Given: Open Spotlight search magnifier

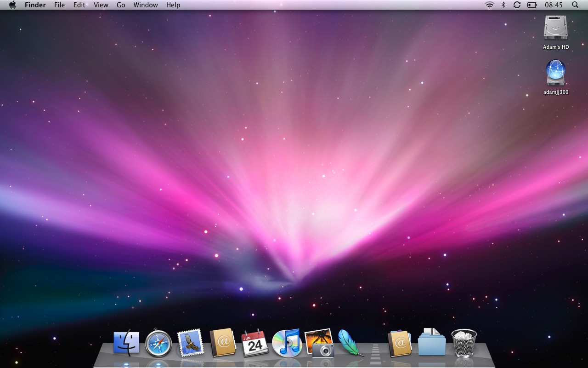Looking at the screenshot, I should (x=575, y=5).
